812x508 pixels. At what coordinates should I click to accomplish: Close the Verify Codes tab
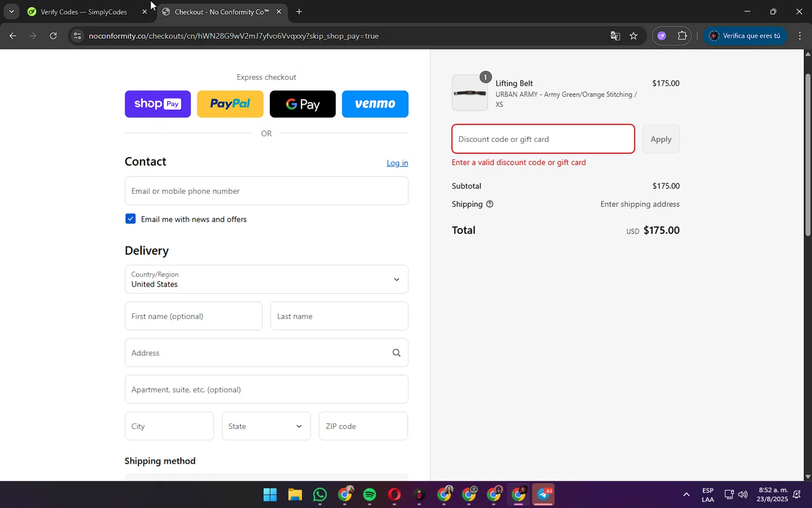(x=145, y=11)
